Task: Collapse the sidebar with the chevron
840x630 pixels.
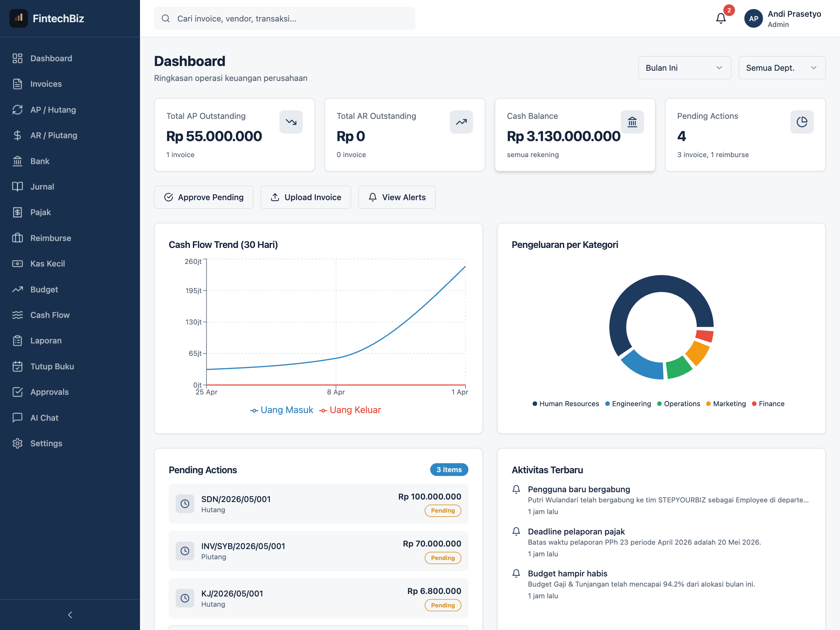Action: [x=70, y=615]
